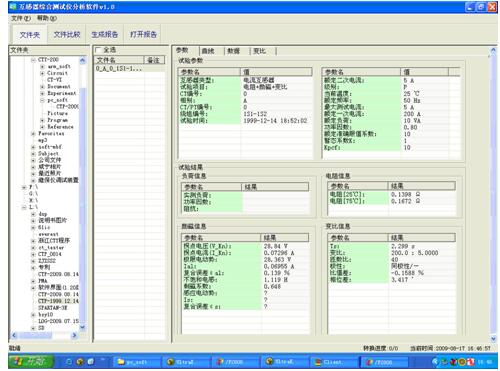
Task: Expand the Subject folder
Action: pyautogui.click(x=33, y=154)
